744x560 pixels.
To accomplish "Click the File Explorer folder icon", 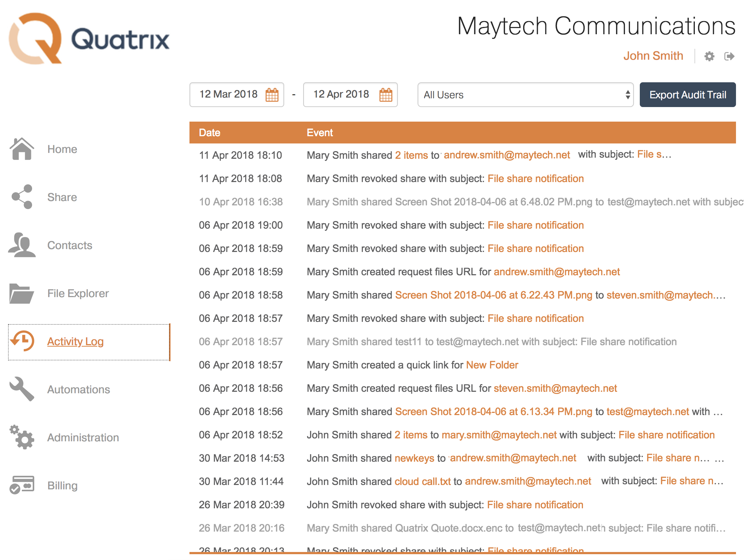I will (22, 293).
